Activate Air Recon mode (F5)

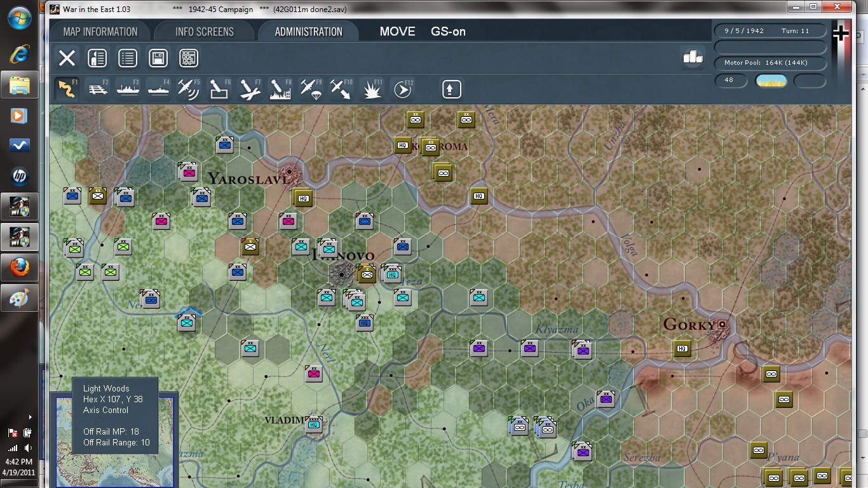click(x=189, y=89)
